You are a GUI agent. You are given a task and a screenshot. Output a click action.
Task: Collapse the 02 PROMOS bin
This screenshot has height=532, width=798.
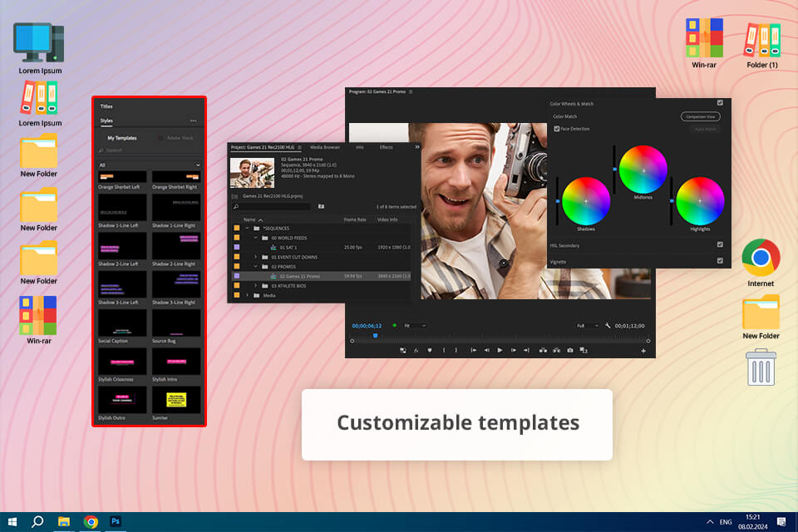(x=256, y=266)
